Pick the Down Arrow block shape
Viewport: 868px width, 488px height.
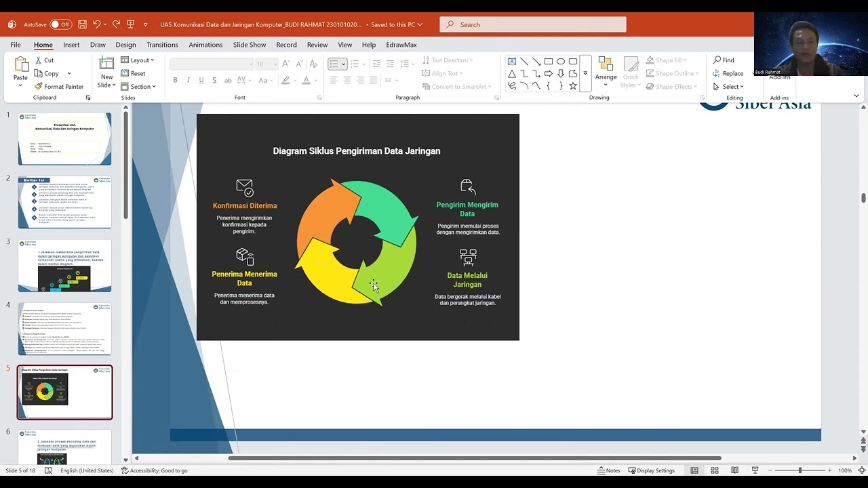tap(561, 73)
